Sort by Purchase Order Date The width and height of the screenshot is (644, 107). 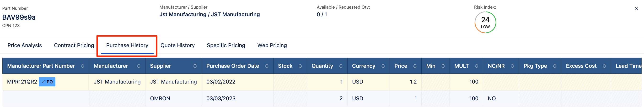[x=267, y=66]
